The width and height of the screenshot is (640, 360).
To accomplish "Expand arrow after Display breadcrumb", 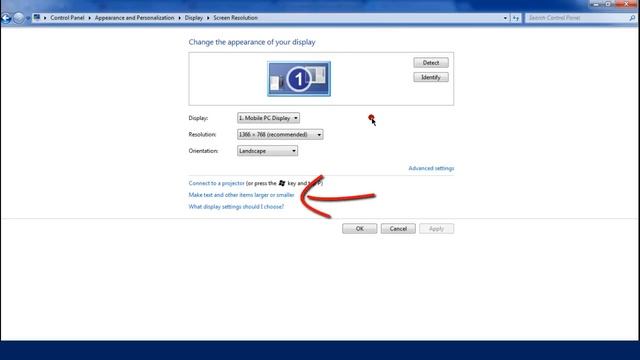I will [x=208, y=18].
